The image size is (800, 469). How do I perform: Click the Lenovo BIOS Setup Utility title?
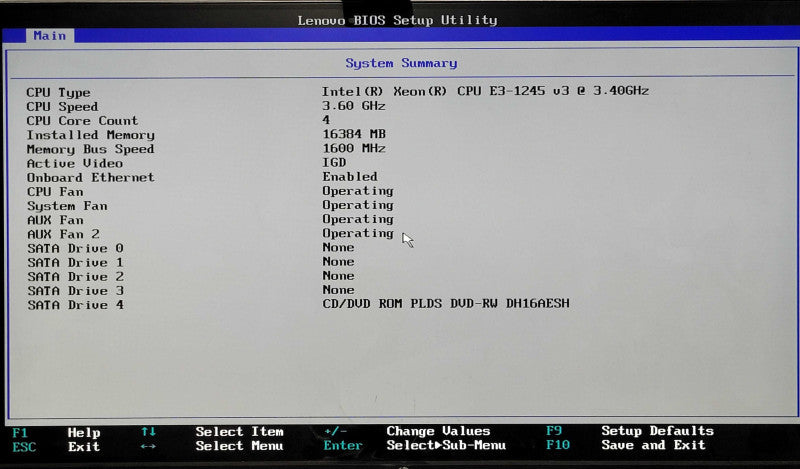click(397, 20)
